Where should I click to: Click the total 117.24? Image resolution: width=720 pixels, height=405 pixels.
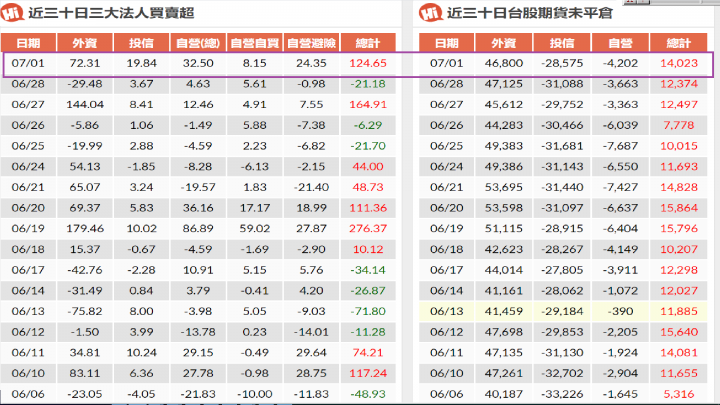(x=368, y=373)
